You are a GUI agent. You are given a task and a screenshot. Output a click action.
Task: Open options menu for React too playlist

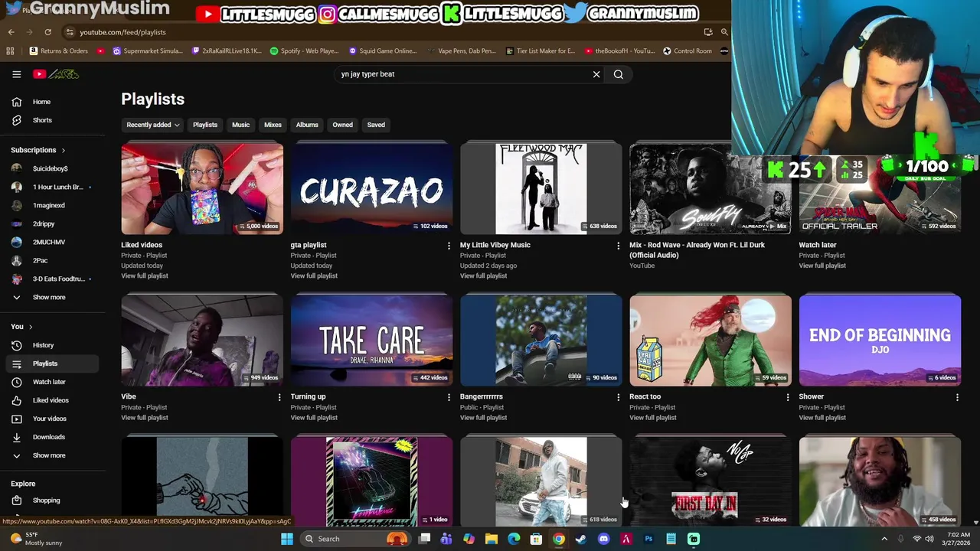pyautogui.click(x=788, y=397)
